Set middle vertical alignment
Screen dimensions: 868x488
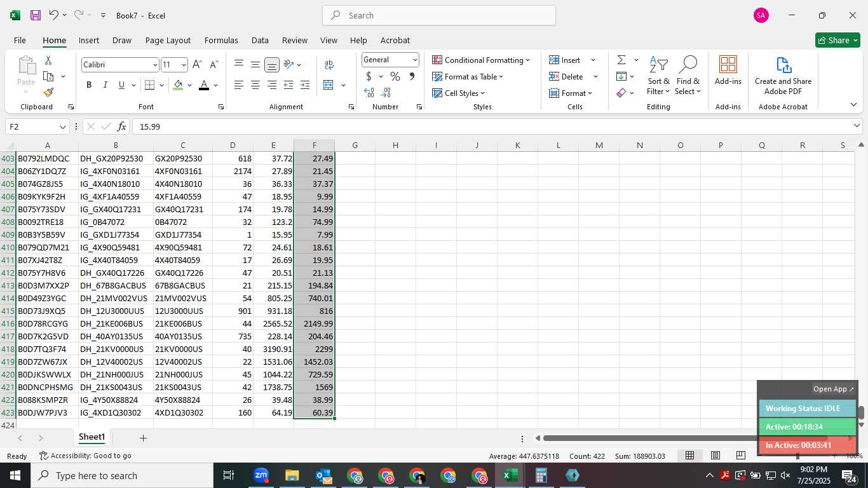[x=255, y=65]
